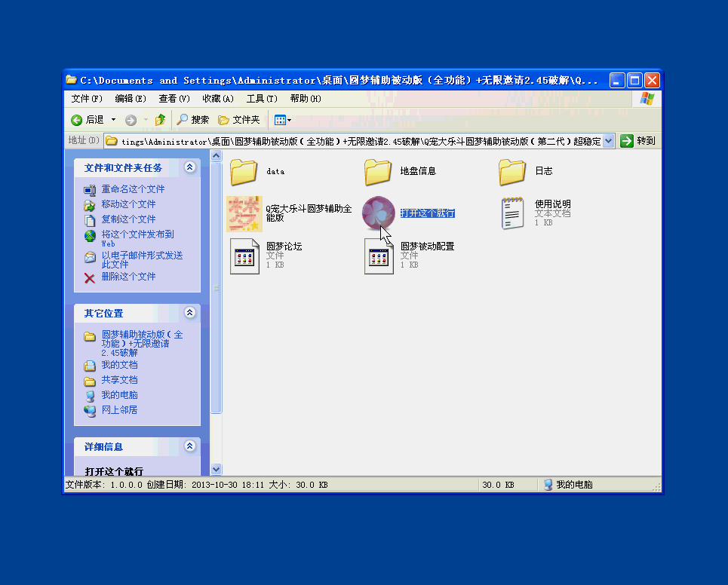
Task: Select the 圆梦被动配置 file icon
Action: [379, 256]
